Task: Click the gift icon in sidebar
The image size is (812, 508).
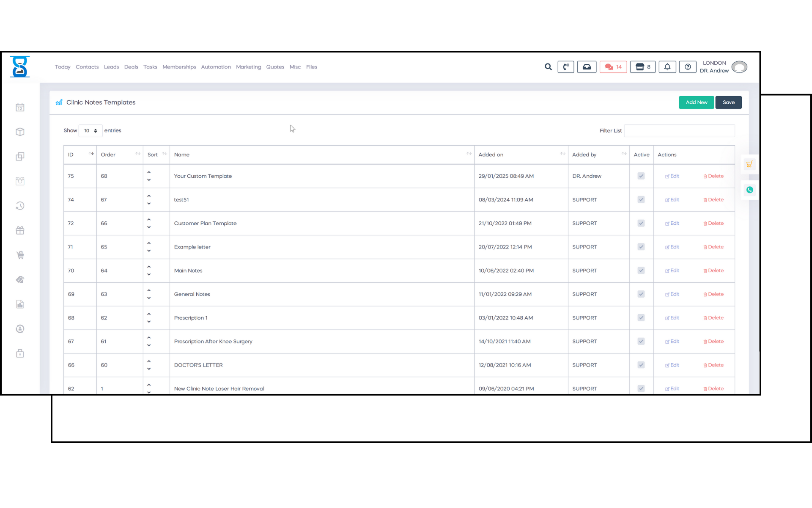Action: pyautogui.click(x=20, y=230)
